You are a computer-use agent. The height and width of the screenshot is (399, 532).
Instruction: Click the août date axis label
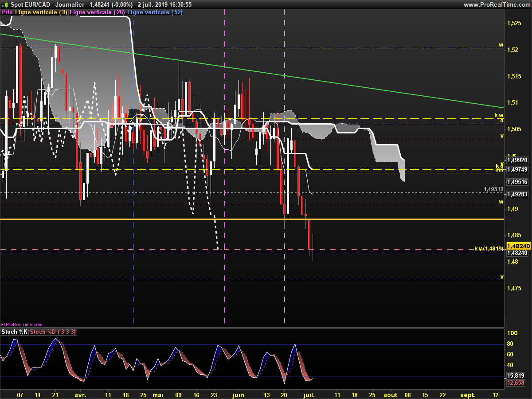(390, 395)
